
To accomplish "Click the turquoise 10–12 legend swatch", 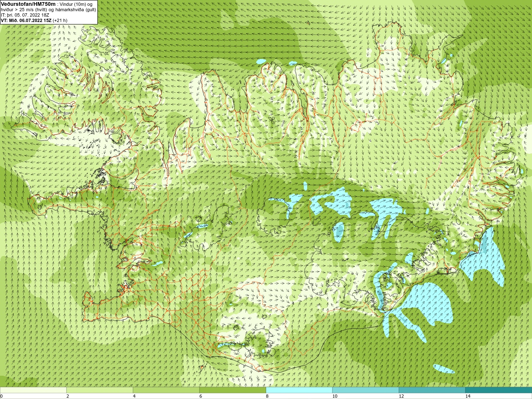I will coord(366,390).
